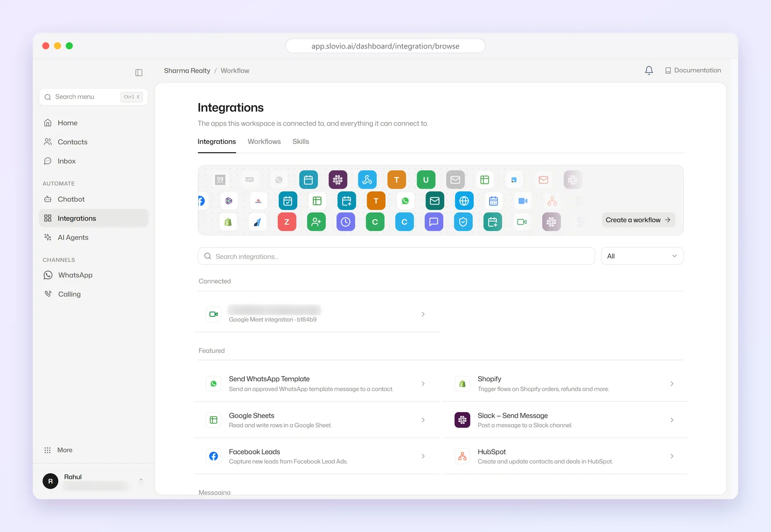The image size is (771, 532).
Task: Click the light blue C tile in banner
Action: click(404, 222)
